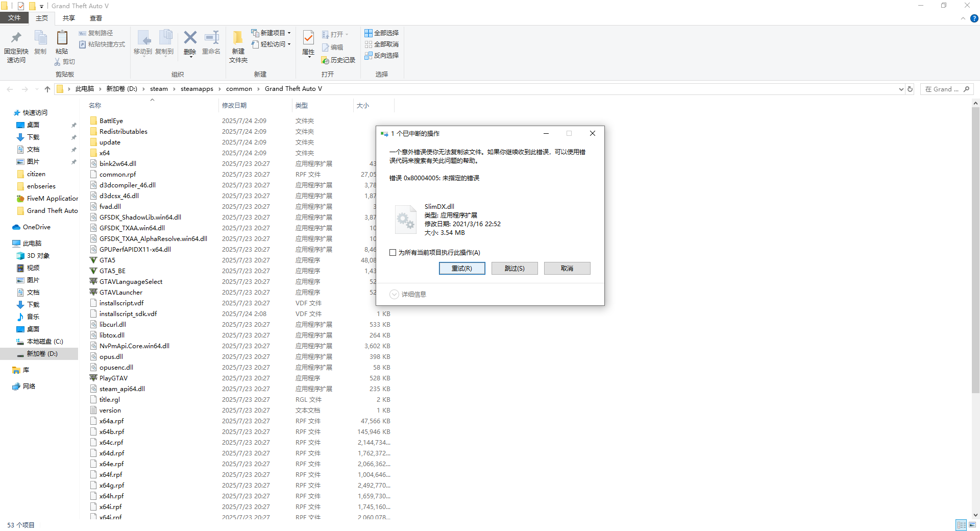The height and width of the screenshot is (531, 980).
Task: Open the Music (音乐) folder in sidebar
Action: click(33, 317)
